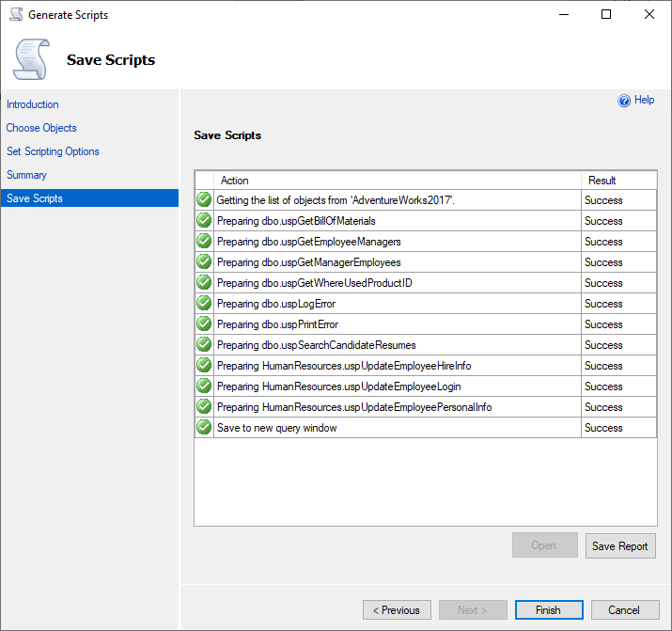This screenshot has width=672, height=631.
Task: Go back with the Previous button
Action: point(397,610)
